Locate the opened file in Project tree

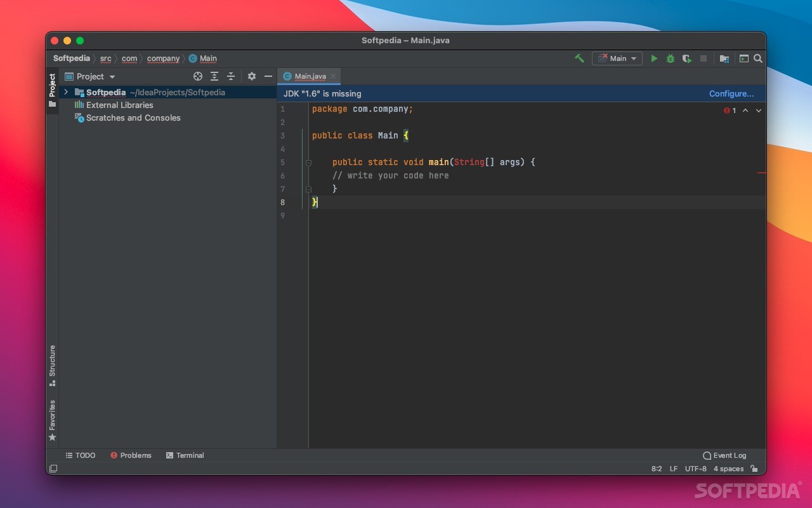(x=198, y=76)
